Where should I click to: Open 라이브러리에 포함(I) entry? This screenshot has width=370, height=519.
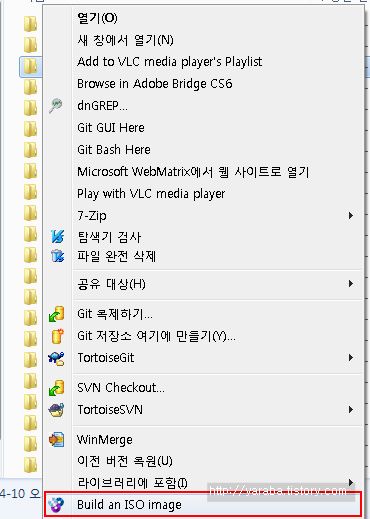click(x=203, y=483)
